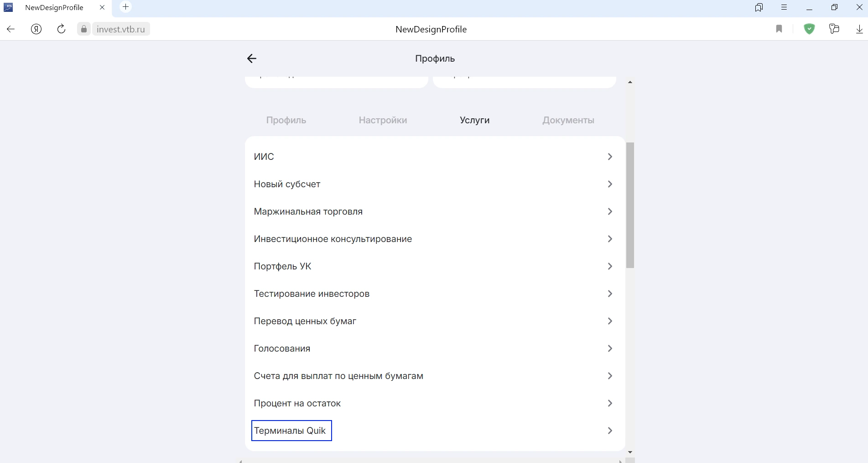Image resolution: width=868 pixels, height=463 pixels.
Task: Reload the page with browser refresh icon
Action: [x=61, y=29]
